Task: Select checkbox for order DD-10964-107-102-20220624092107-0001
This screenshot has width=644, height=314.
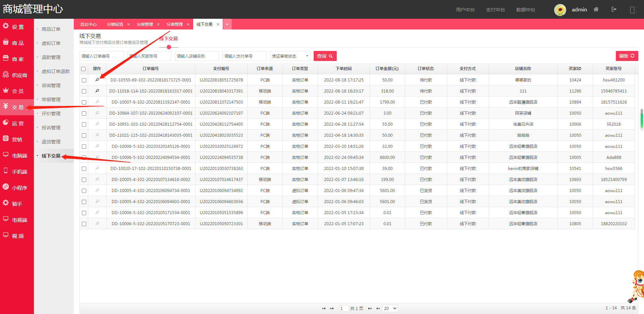Action: 84,114
